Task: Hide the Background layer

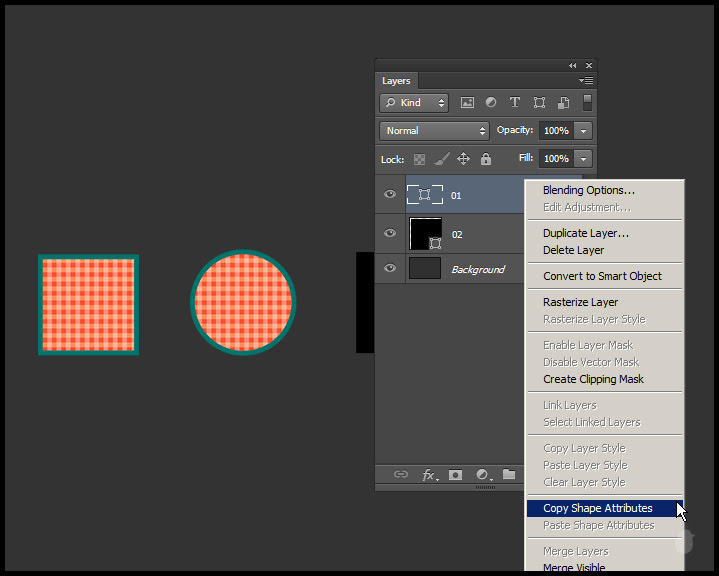Action: click(390, 269)
